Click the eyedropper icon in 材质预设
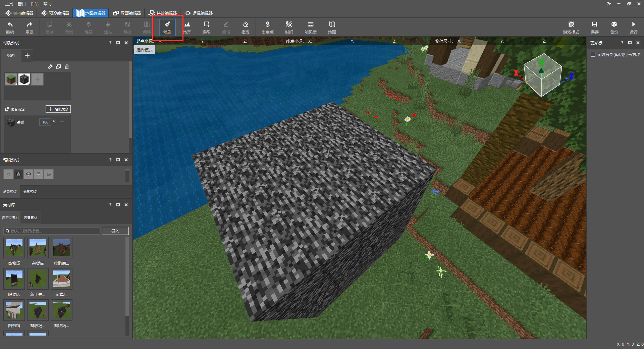 click(50, 67)
